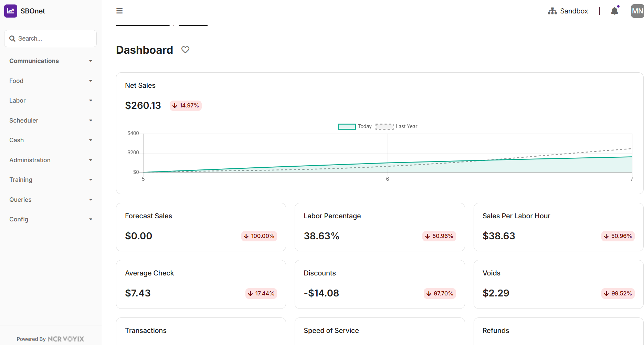Open the Scheduler menu
Screen dimensions: 644x345
coord(24,121)
